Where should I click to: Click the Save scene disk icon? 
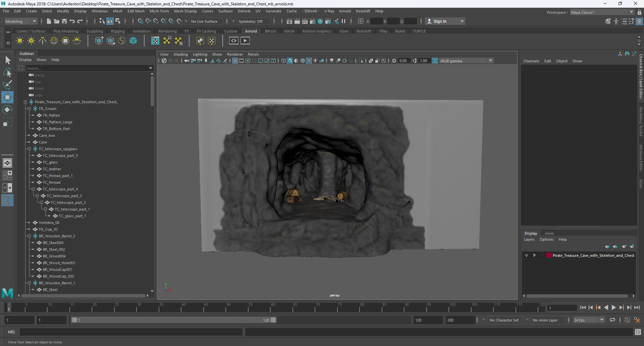point(64,21)
